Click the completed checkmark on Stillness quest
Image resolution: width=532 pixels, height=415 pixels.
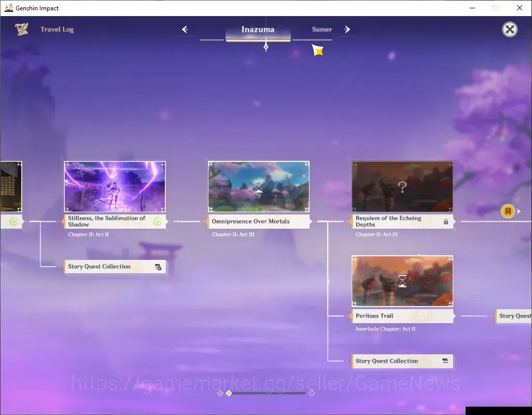click(157, 222)
